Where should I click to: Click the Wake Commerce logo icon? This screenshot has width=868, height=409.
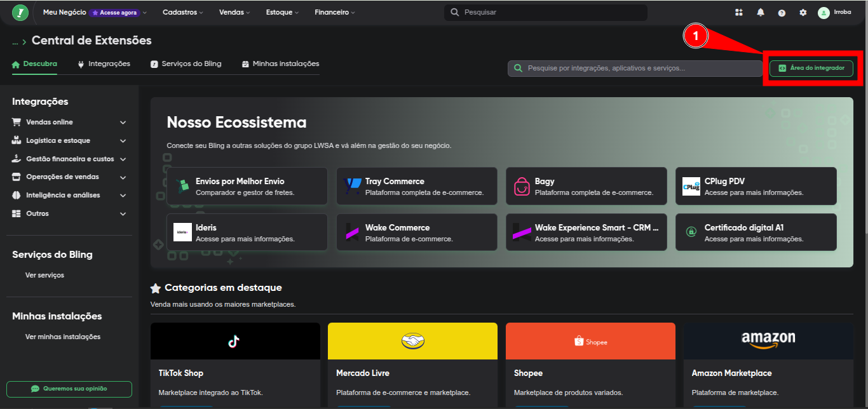click(x=352, y=232)
